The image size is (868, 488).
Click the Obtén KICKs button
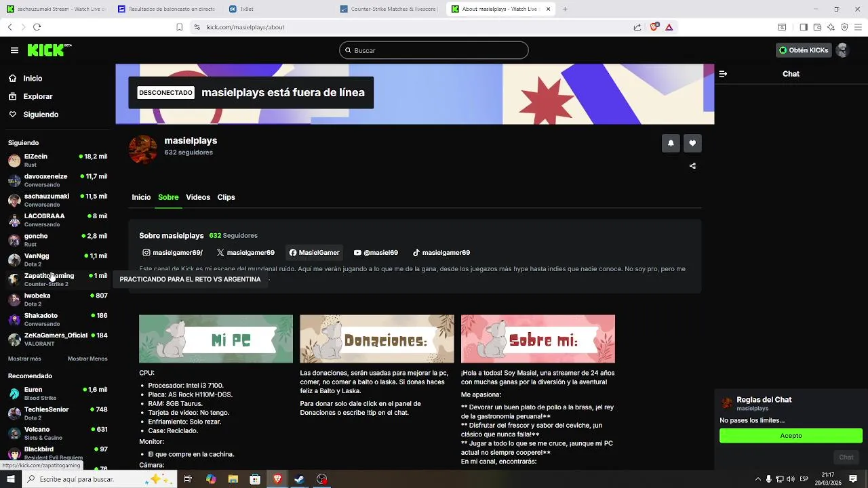click(x=804, y=50)
